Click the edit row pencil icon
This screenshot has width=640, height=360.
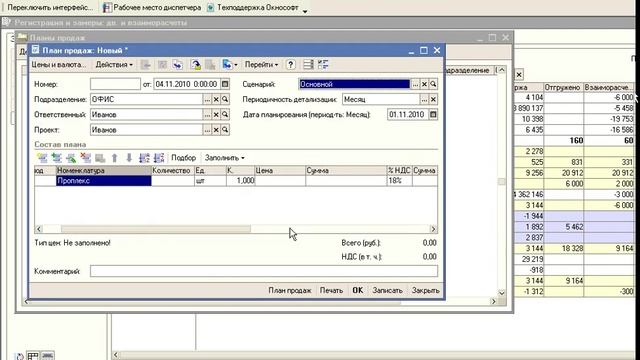pyautogui.click(x=71, y=158)
